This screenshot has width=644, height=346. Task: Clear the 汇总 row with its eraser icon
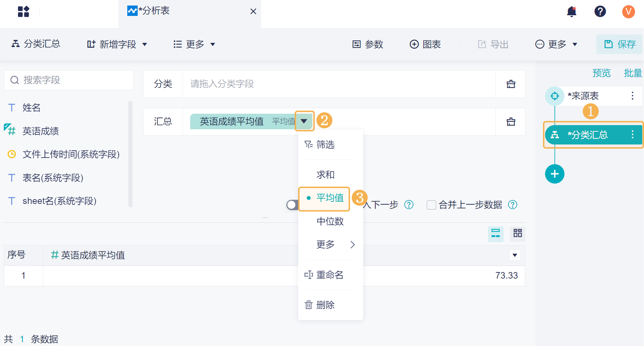[511, 122]
